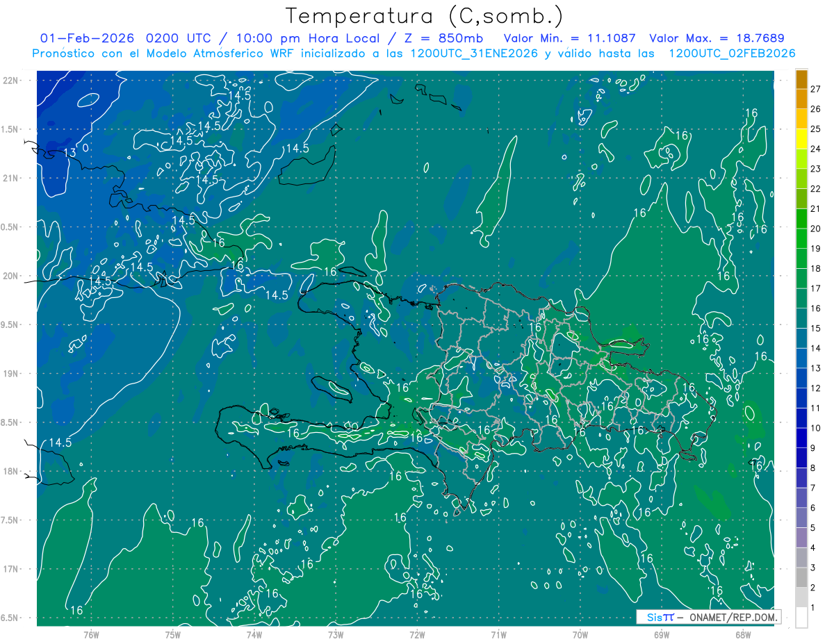
Task: Click the 74W longitude axis label
Action: (254, 634)
